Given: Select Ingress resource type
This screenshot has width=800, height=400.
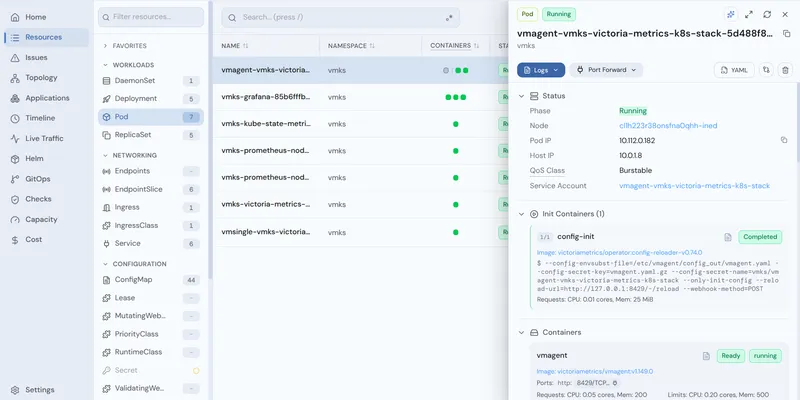Looking at the screenshot, I should 151,207.
